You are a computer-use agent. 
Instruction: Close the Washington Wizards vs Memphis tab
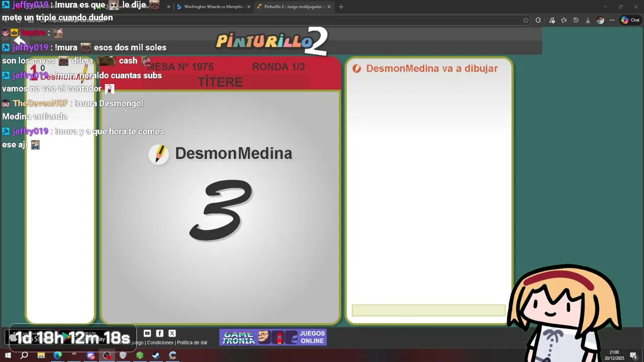[x=249, y=7]
